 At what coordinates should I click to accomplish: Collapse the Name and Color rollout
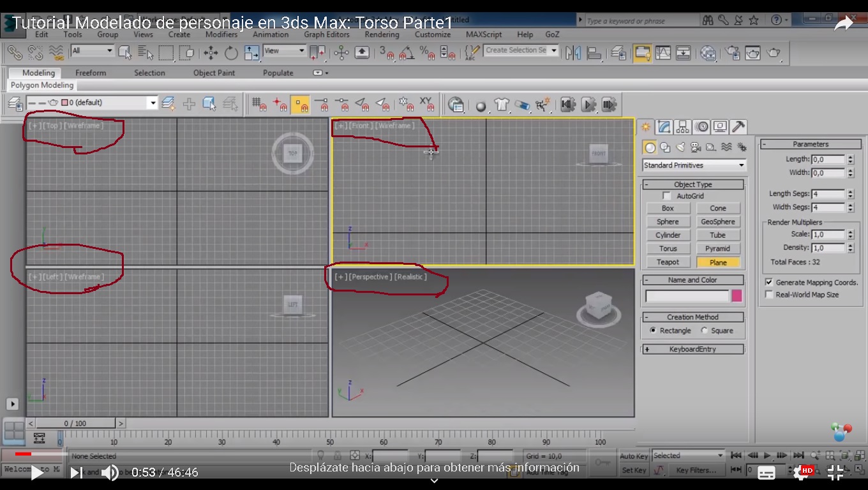tap(693, 280)
